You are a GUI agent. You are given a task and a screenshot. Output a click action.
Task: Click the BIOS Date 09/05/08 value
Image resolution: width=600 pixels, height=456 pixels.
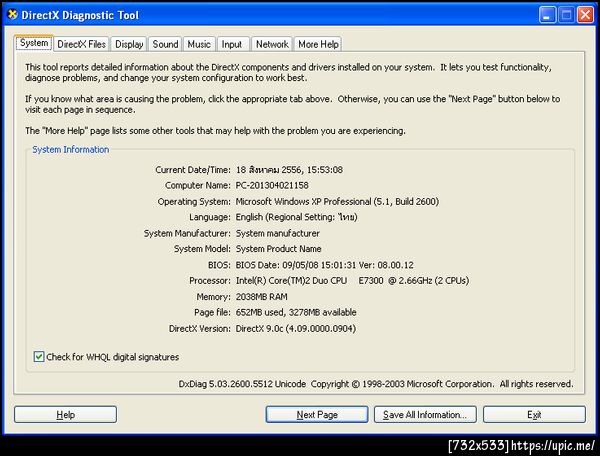[x=324, y=265]
